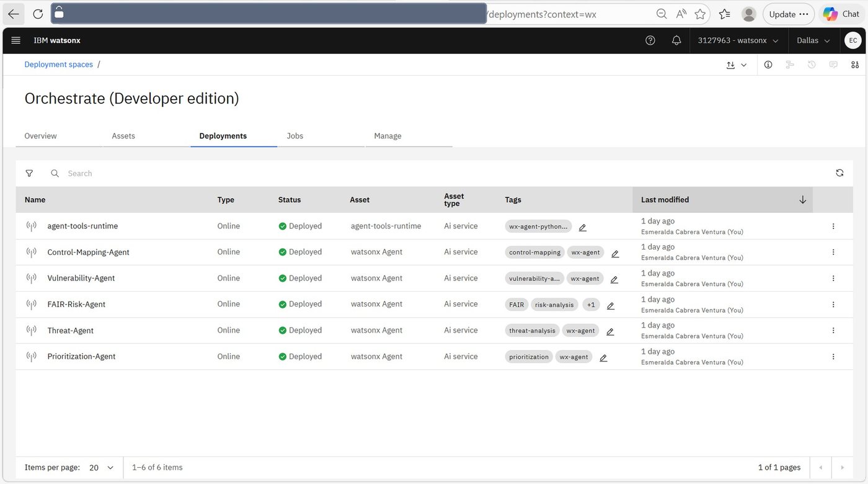Click the threat-analysis tag
This screenshot has height=484, width=868.
coord(532,331)
